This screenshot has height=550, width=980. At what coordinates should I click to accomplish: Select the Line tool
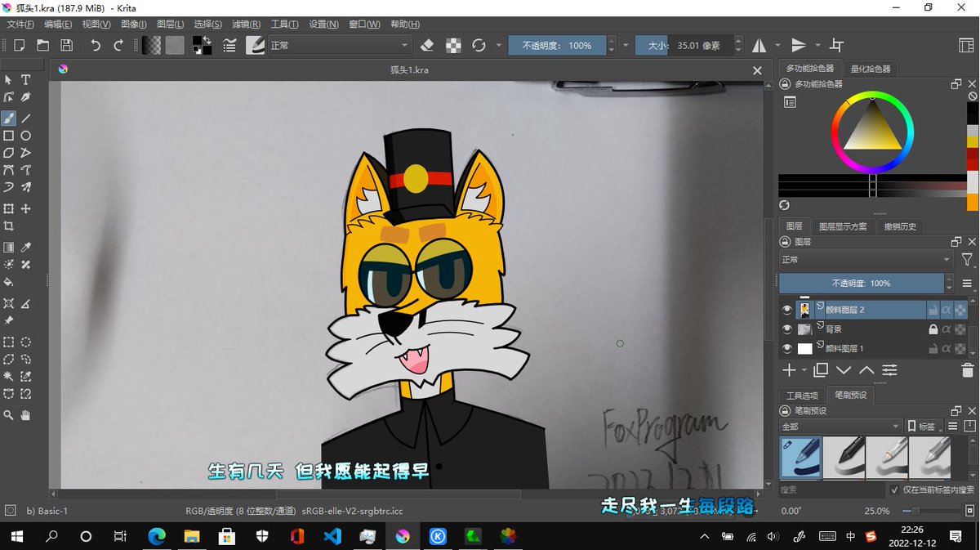tap(25, 118)
